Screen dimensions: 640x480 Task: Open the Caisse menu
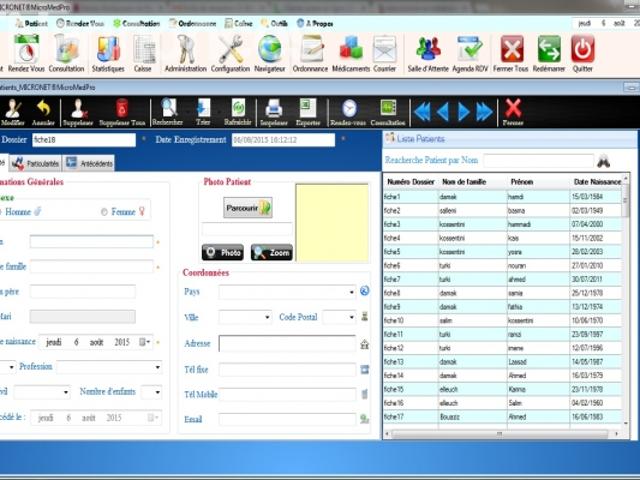pyautogui.click(x=239, y=24)
